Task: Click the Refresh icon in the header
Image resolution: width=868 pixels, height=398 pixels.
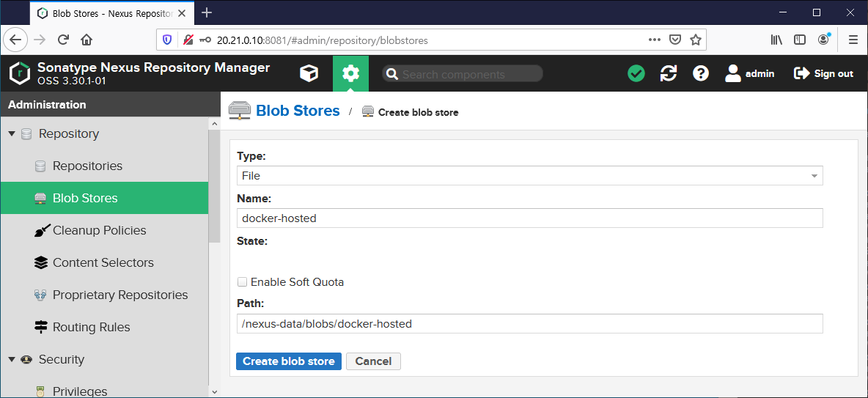Action: [669, 73]
